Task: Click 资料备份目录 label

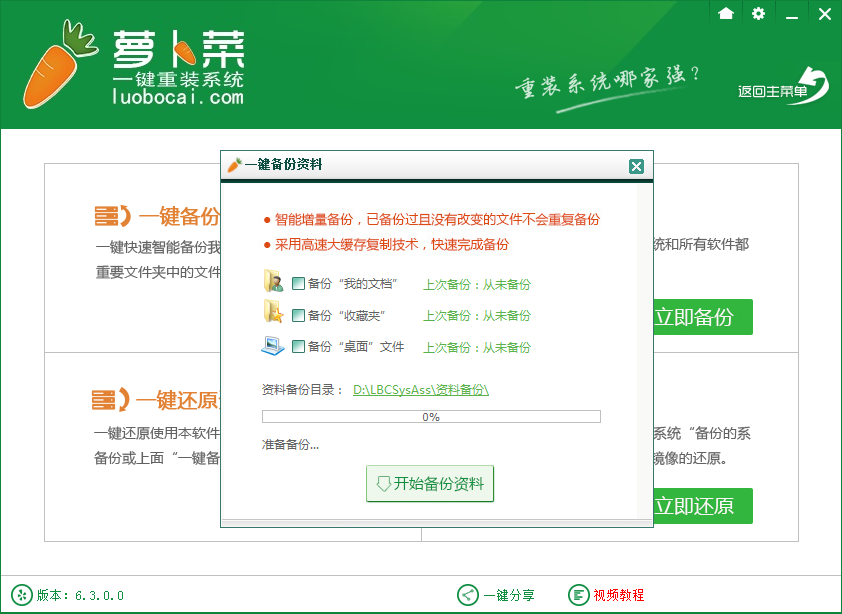Action: 302,390
